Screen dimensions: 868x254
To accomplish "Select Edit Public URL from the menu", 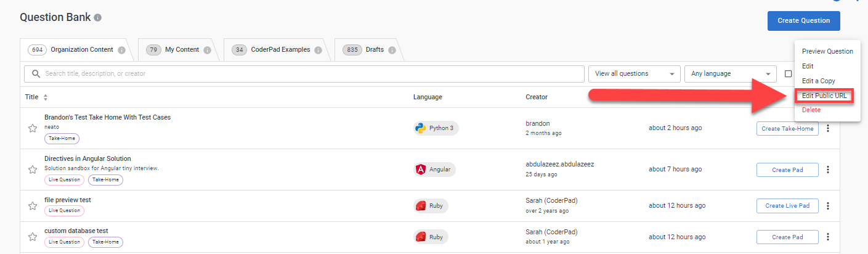I will click(824, 96).
